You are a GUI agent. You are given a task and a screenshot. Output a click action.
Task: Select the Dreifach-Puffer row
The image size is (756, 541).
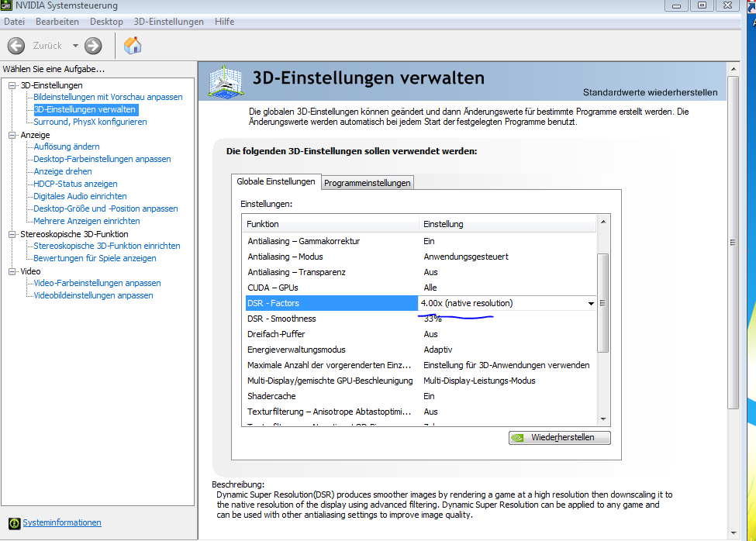click(420, 334)
